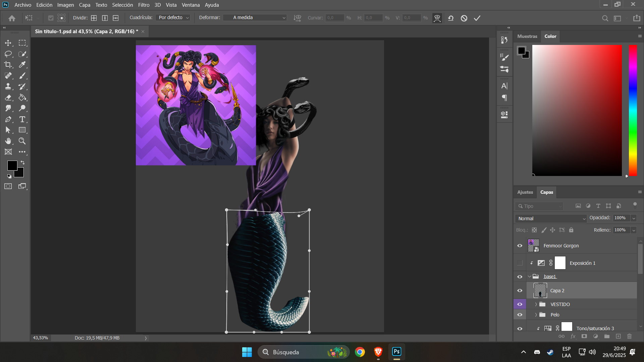Hide the Fenmoor Gorgon layer
This screenshot has width=644, height=362.
520,246
